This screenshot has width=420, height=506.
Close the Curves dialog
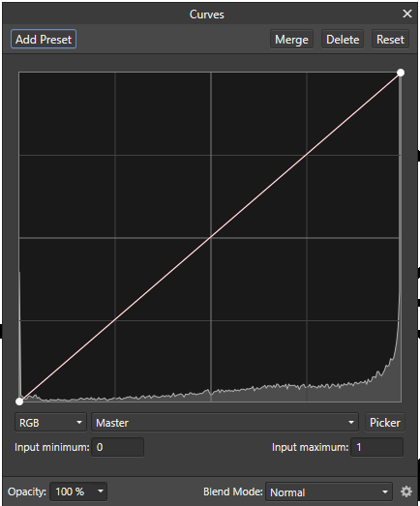[407, 14]
